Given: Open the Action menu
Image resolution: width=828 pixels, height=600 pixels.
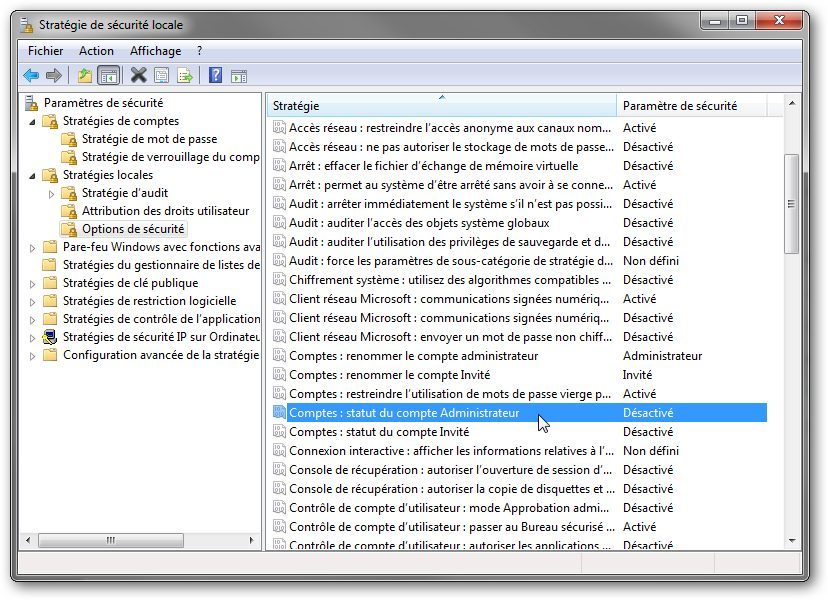Looking at the screenshot, I should pos(97,51).
